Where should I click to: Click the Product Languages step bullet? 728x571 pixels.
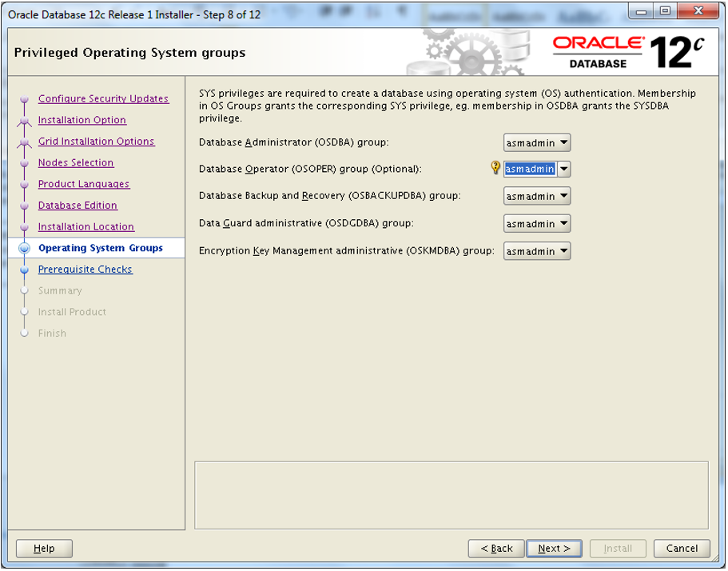[x=24, y=185]
